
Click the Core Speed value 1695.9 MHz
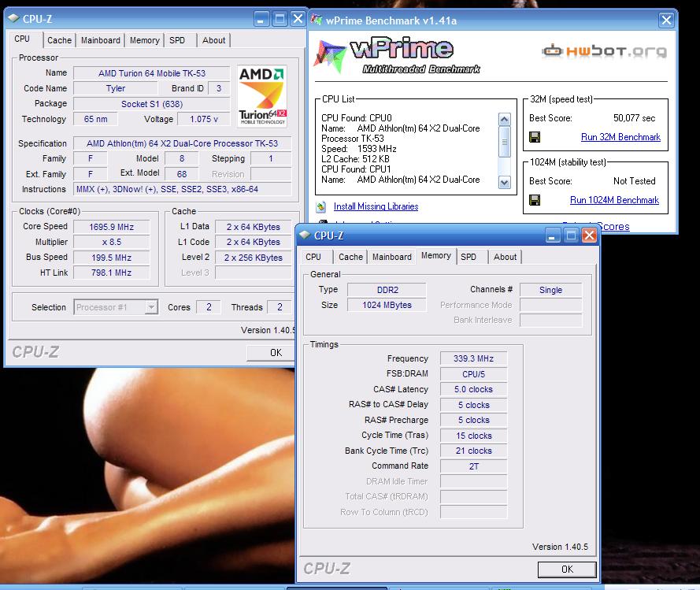coord(112,227)
